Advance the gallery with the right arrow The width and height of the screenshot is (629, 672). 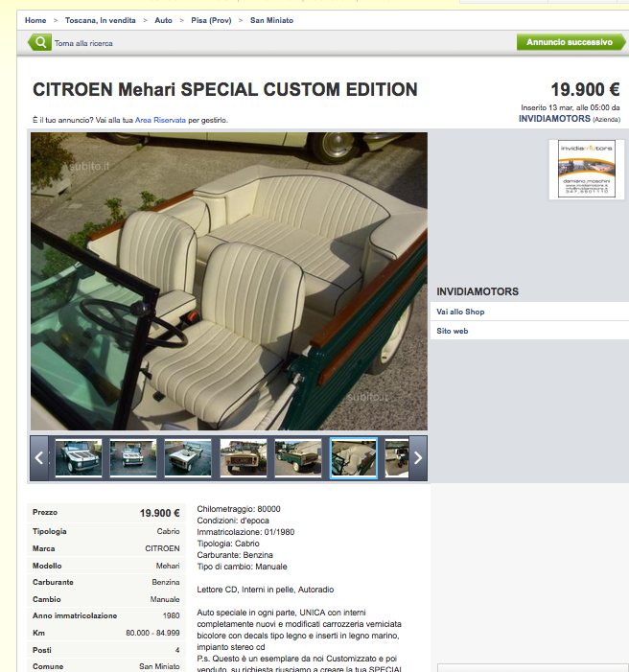click(x=418, y=458)
